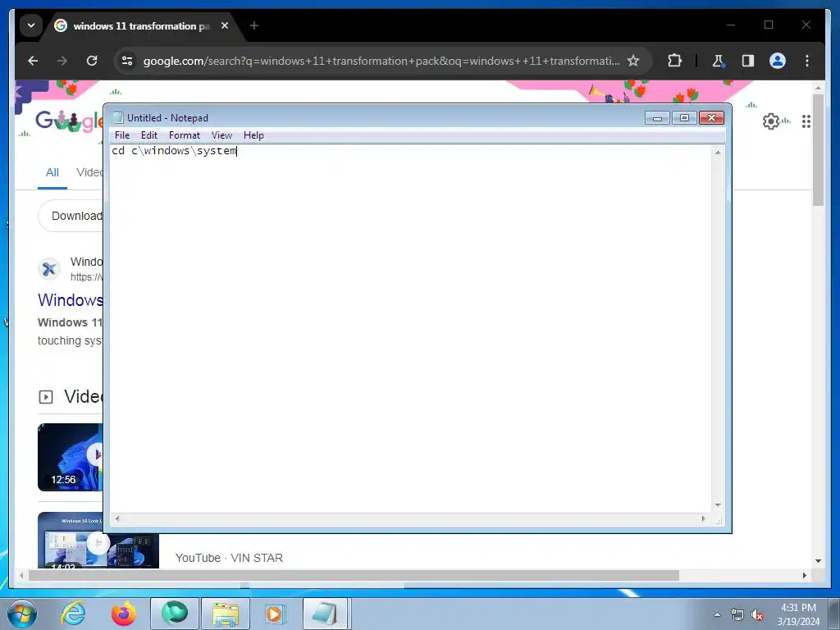Open Chrome profile avatar
The width and height of the screenshot is (840, 630).
point(778,61)
